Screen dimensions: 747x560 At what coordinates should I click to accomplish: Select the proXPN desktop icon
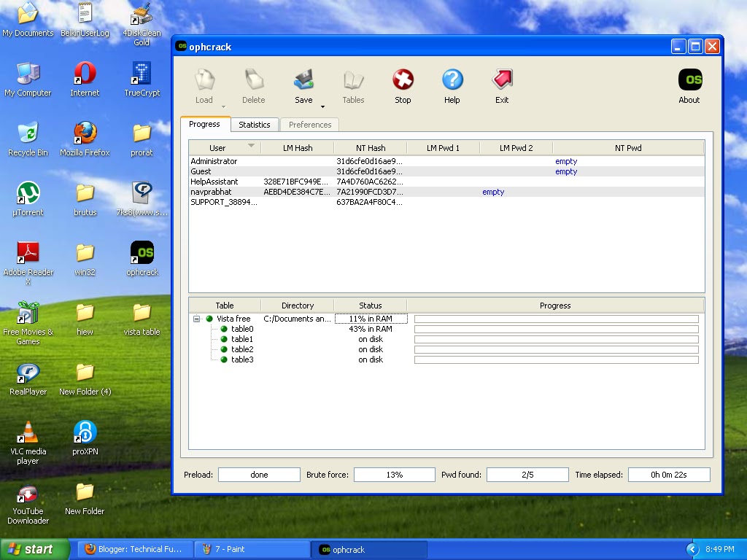[85, 438]
